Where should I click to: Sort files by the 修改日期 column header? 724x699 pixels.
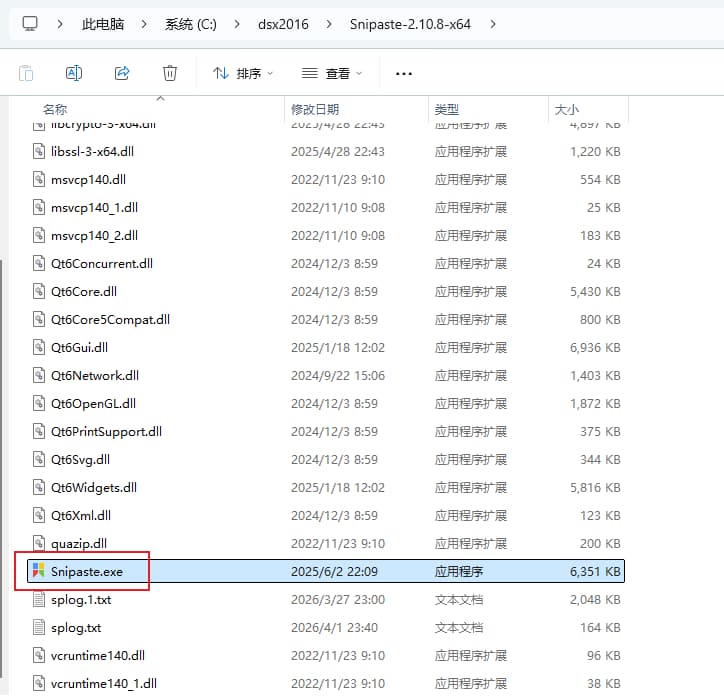click(315, 109)
